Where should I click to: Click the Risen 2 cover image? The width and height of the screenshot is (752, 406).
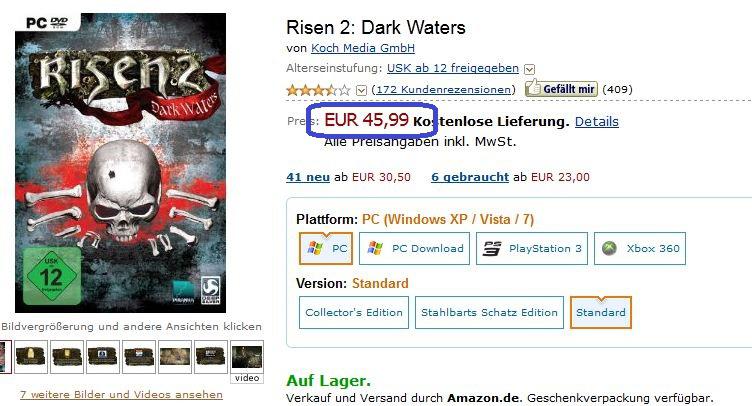click(120, 163)
